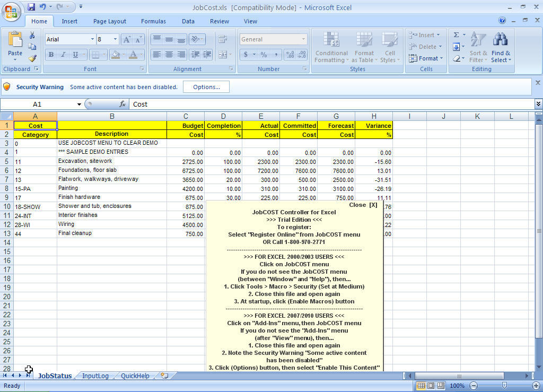Click the formula bar showing Cost

(x=332, y=104)
